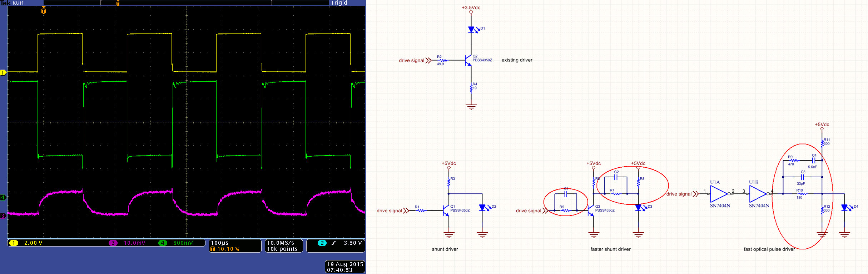Image resolution: width=868 pixels, height=274 pixels.
Task: Click the +3.5Vdc supply label
Action: click(471, 7)
